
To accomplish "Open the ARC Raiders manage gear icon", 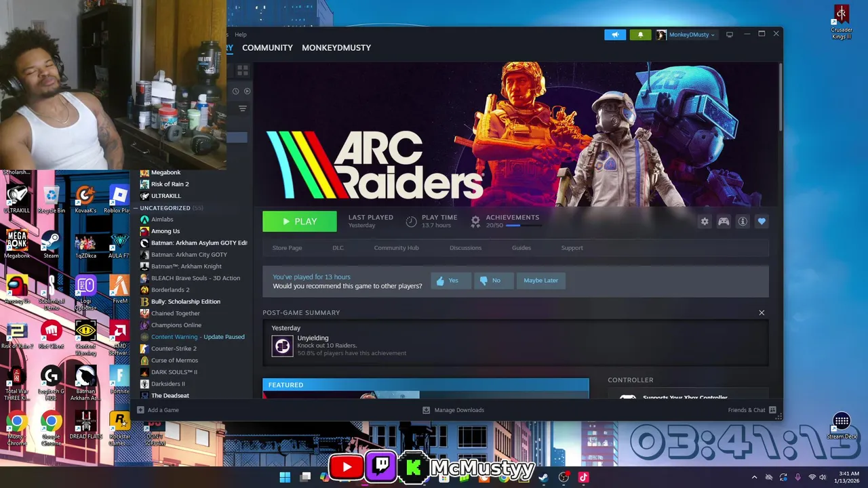I will tap(705, 222).
